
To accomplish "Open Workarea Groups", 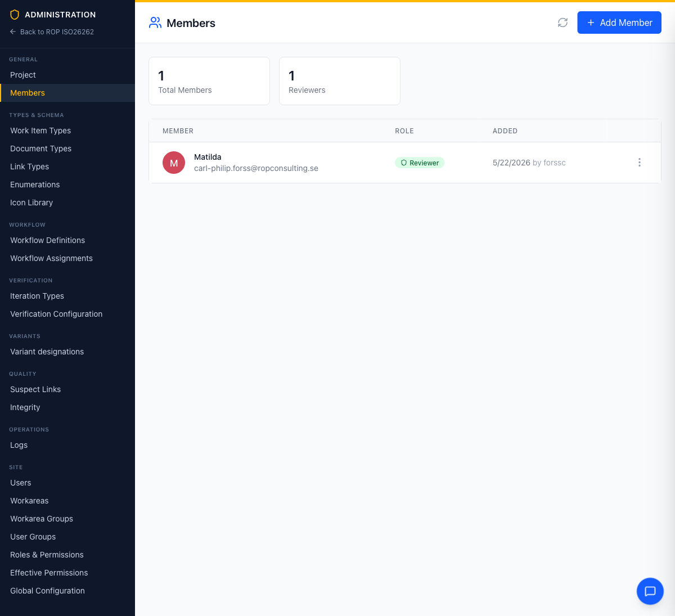I will (67, 519).
